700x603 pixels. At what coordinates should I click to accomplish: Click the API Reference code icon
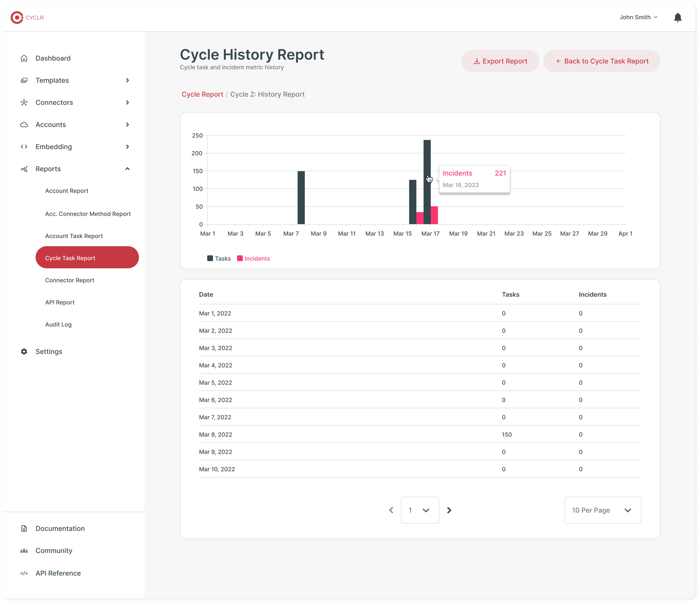pyautogui.click(x=24, y=573)
